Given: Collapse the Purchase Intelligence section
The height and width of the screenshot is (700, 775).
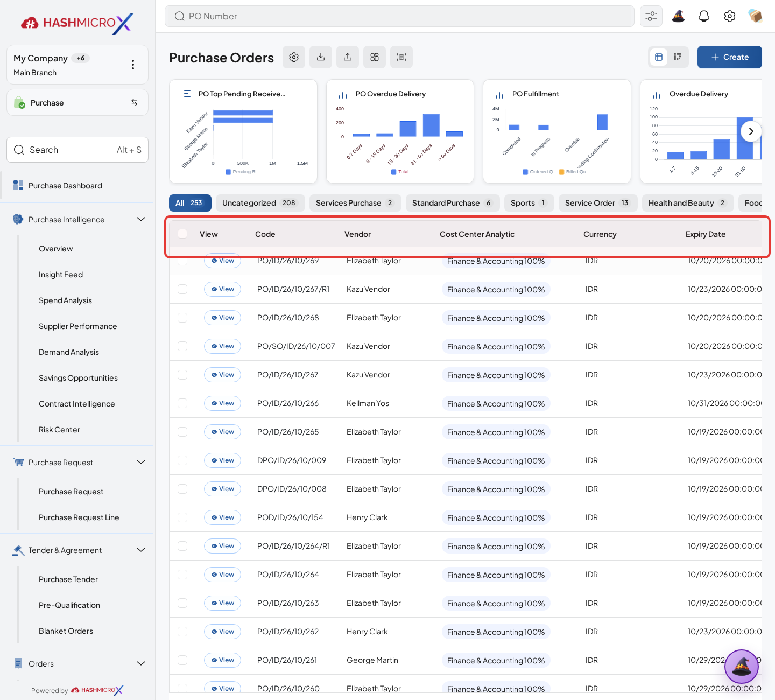Looking at the screenshot, I should [141, 219].
